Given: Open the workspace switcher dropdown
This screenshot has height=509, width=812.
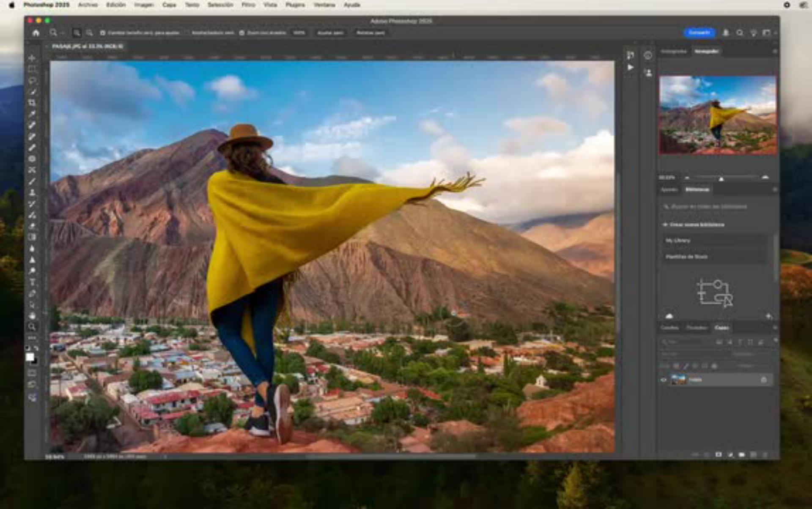Looking at the screenshot, I should click(x=768, y=33).
